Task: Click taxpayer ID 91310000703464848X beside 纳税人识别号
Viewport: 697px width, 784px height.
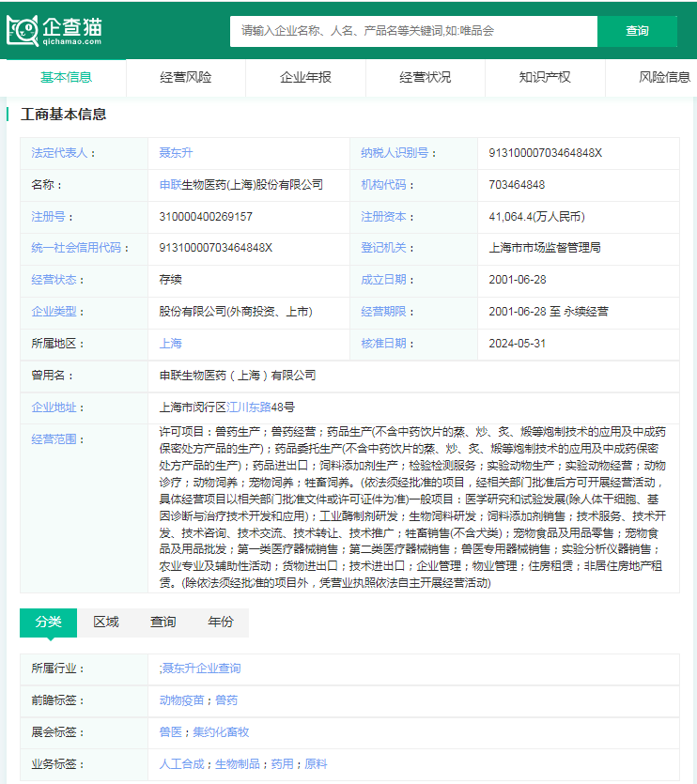Action: click(x=546, y=153)
